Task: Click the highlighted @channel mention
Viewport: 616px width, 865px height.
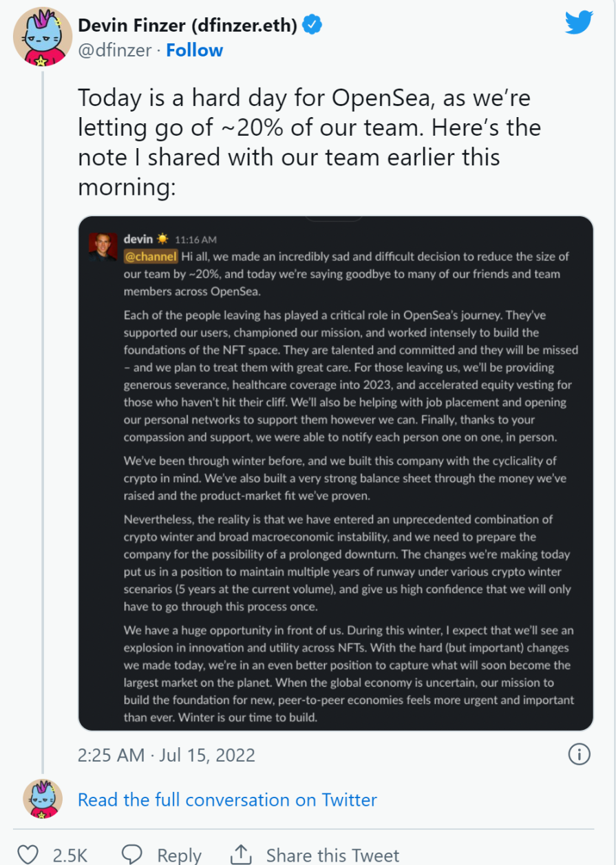Action: tap(151, 257)
